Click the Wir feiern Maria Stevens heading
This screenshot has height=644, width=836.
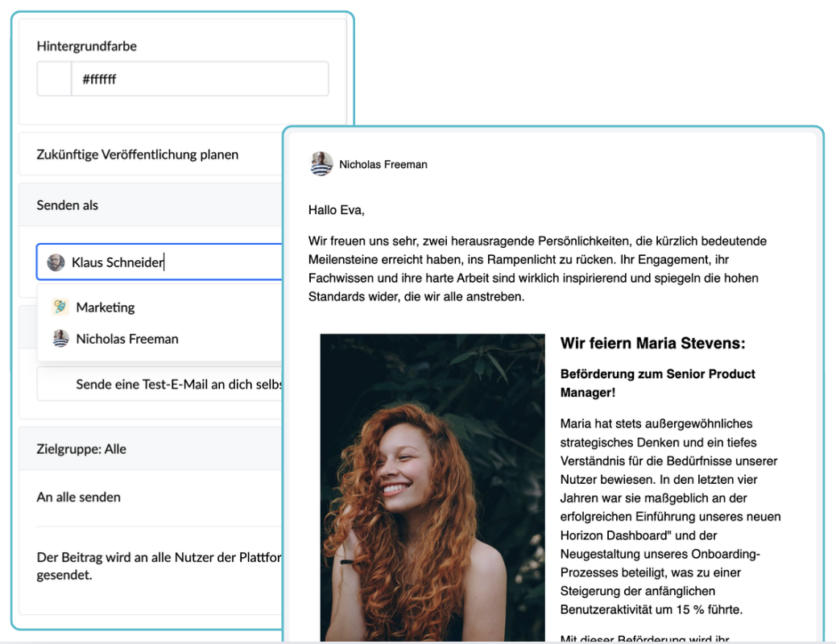point(652,343)
